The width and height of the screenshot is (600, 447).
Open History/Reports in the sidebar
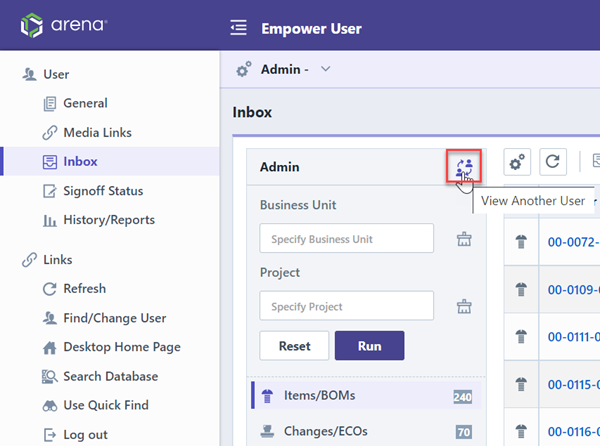coord(109,220)
